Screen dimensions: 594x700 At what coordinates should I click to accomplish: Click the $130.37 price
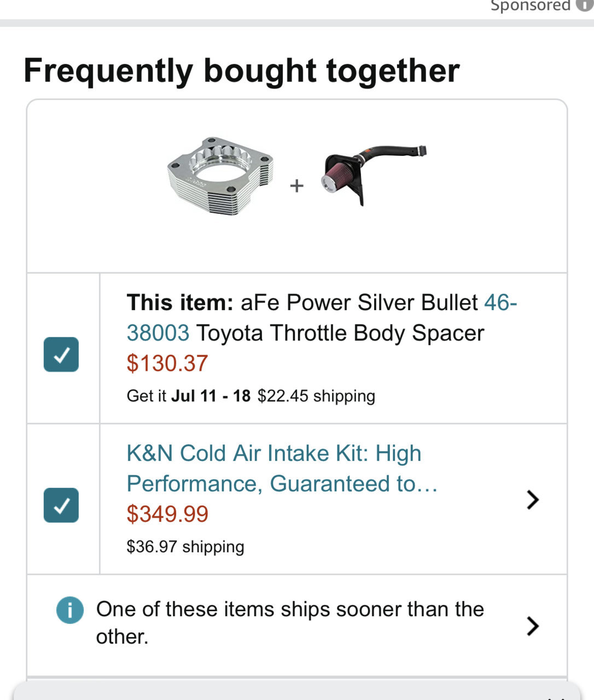[167, 363]
